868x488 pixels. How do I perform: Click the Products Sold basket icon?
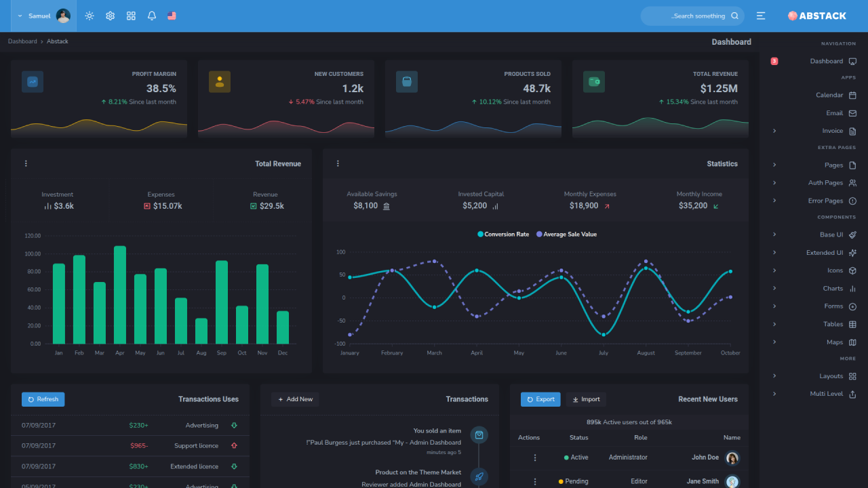pos(407,82)
